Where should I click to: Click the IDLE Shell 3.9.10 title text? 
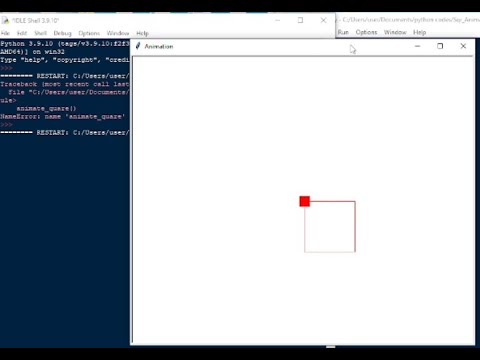(x=36, y=20)
